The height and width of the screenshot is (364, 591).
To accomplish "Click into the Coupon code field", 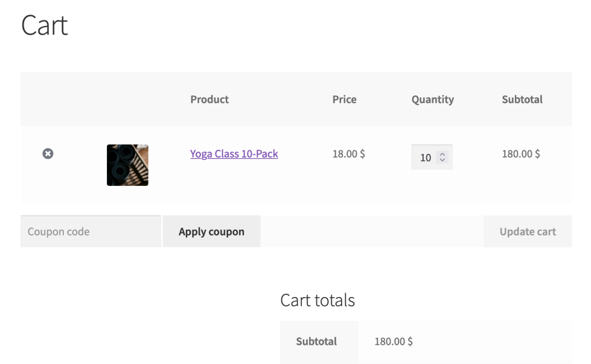I will tap(91, 232).
